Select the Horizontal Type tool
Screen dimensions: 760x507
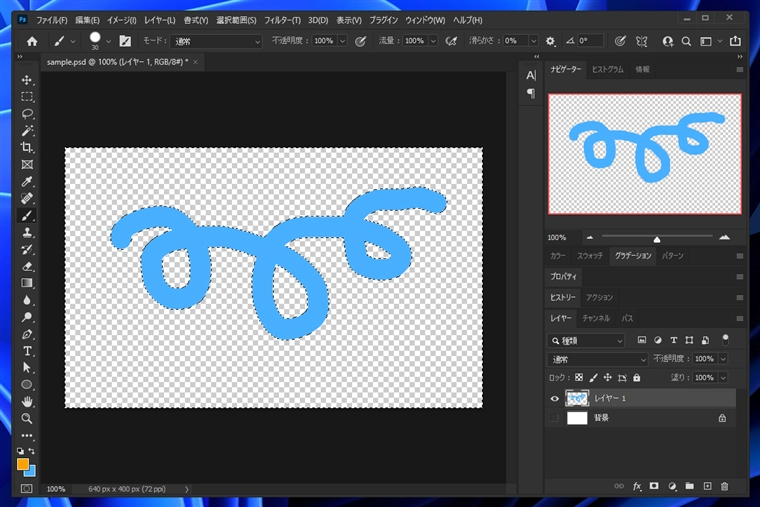[x=27, y=351]
